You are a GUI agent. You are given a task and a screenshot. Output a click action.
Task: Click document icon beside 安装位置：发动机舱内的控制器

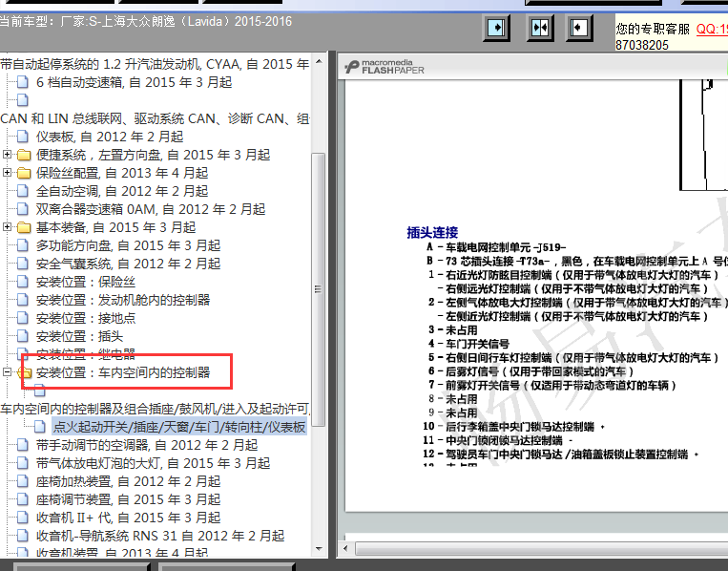click(23, 300)
